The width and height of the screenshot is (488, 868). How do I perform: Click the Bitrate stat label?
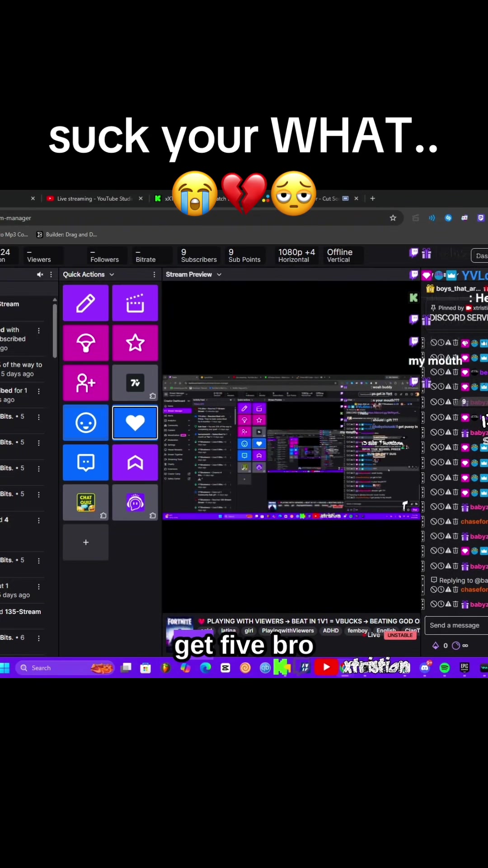[145, 259]
